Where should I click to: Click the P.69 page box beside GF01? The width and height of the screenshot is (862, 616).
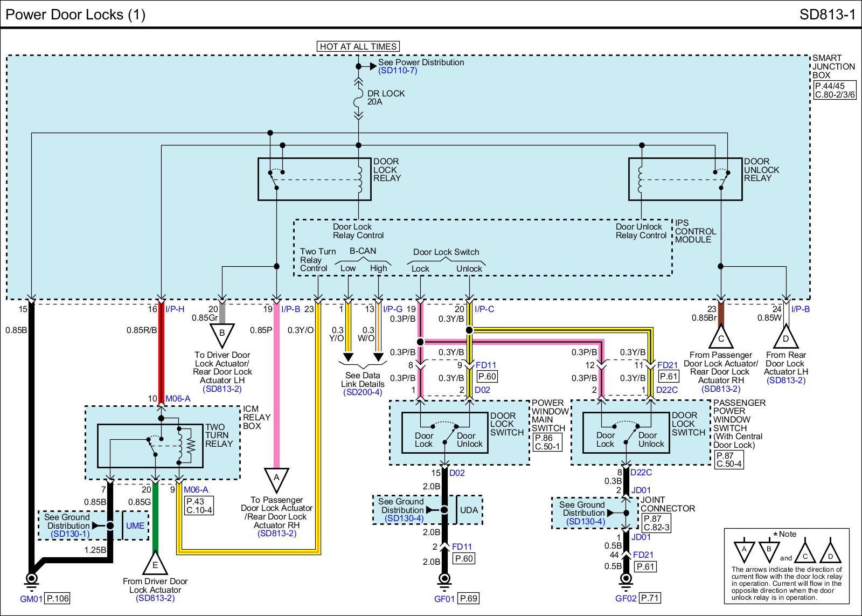(468, 598)
